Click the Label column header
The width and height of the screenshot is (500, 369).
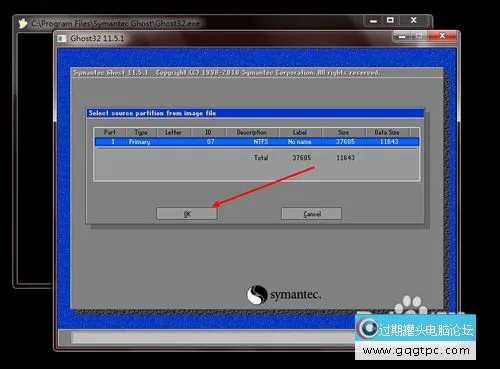300,132
